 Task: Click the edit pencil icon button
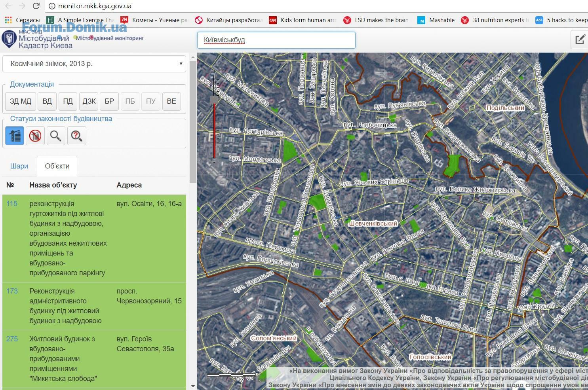[580, 40]
